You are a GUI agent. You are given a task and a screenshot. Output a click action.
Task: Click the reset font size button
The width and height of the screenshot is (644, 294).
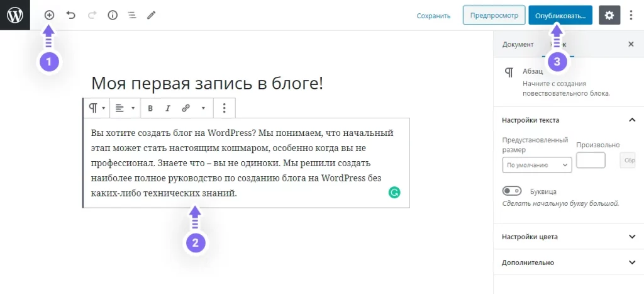click(x=628, y=161)
